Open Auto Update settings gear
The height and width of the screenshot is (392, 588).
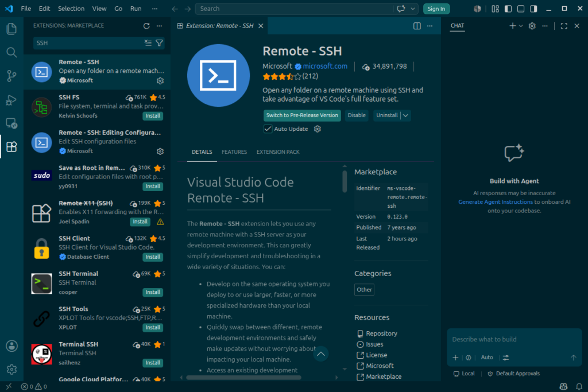317,129
